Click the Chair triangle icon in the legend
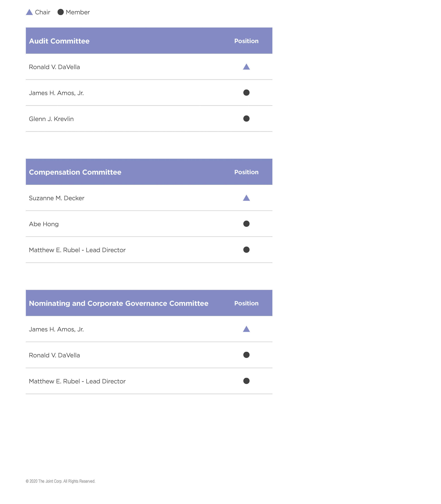The height and width of the screenshot is (504, 441). coord(29,12)
